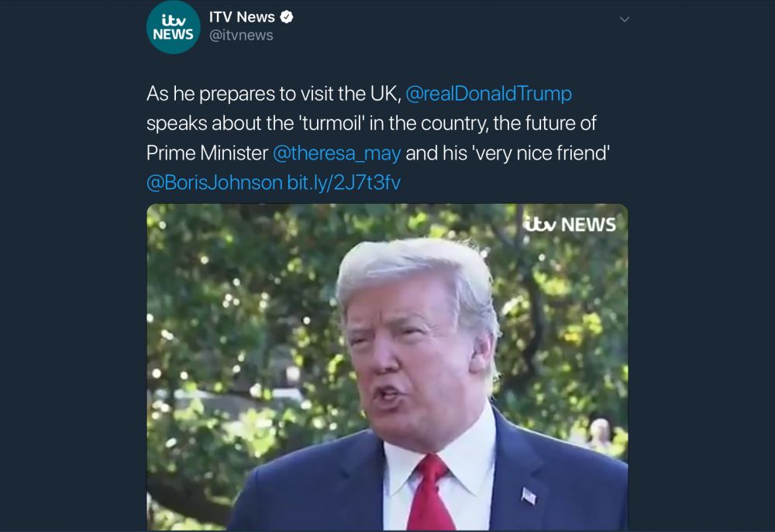The image size is (775, 532).
Task: Expand the tweet options chevron
Action: [x=625, y=19]
